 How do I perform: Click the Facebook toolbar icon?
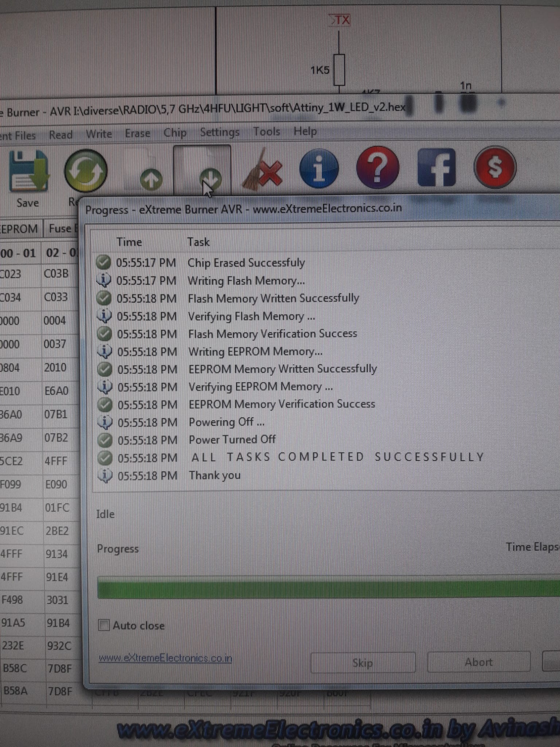pyautogui.click(x=436, y=167)
